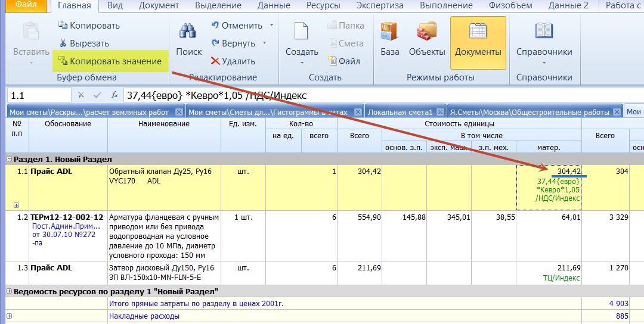Confirm formula entry with the checkmark icon
This screenshot has width=644, height=324.
point(97,95)
